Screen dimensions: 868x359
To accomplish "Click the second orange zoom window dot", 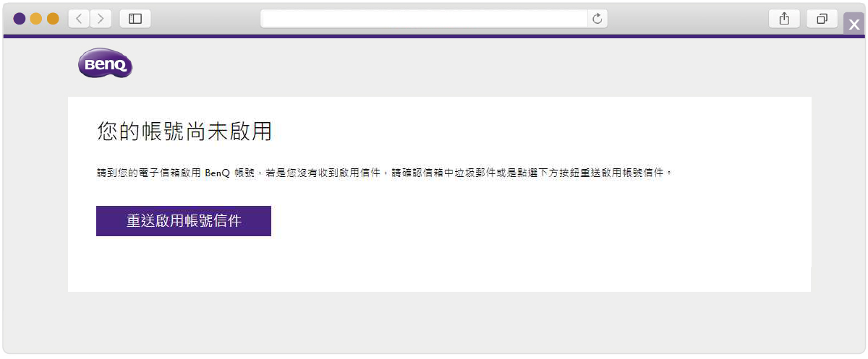I will coord(53,19).
